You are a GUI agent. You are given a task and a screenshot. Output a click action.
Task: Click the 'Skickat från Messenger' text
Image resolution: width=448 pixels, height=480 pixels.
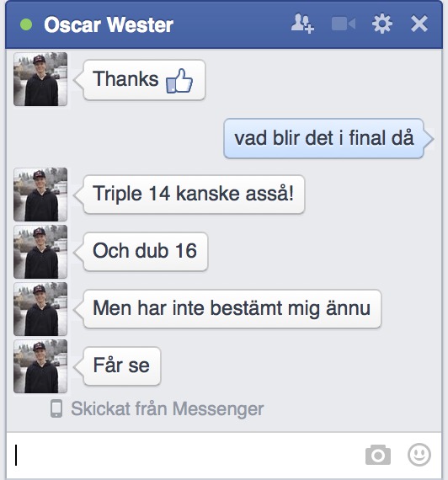pyautogui.click(x=168, y=408)
